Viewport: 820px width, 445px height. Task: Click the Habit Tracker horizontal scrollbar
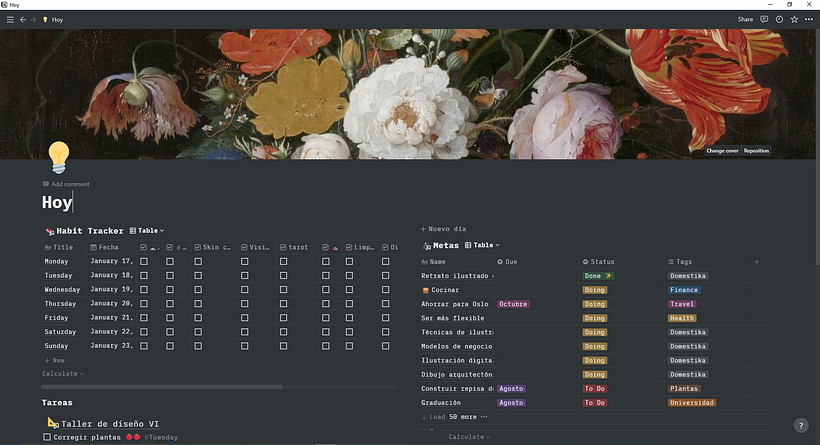(162, 387)
